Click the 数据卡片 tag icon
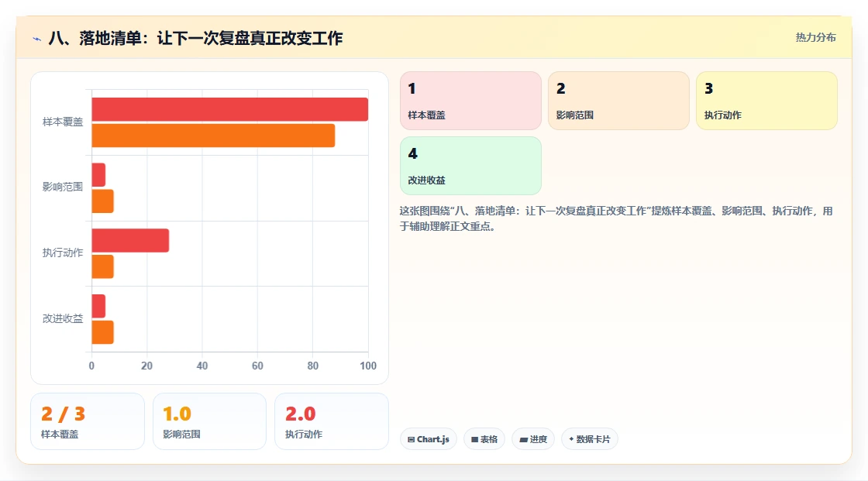The width and height of the screenshot is (868, 481). (x=571, y=439)
